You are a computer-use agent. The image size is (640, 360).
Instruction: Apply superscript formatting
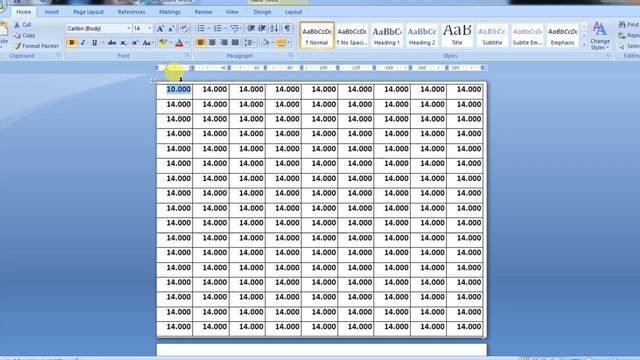coord(135,42)
